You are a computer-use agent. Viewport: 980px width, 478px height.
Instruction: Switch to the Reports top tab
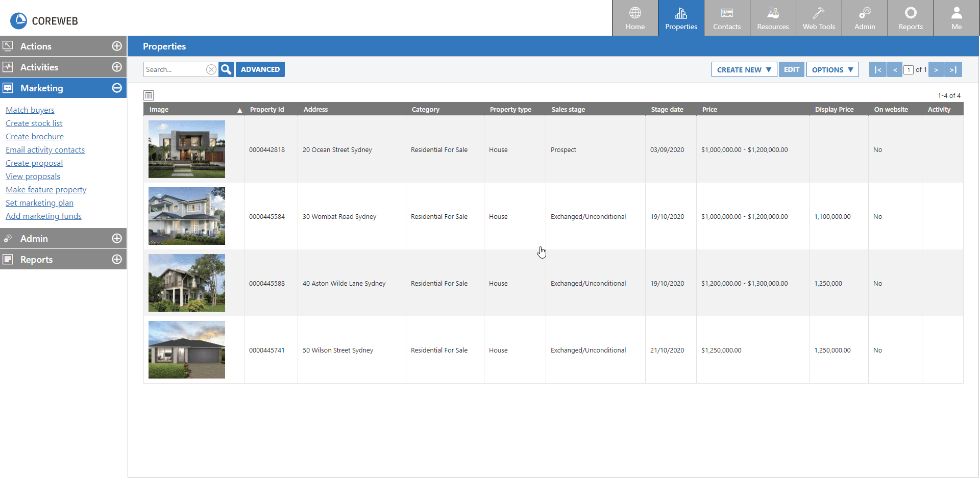pyautogui.click(x=911, y=18)
